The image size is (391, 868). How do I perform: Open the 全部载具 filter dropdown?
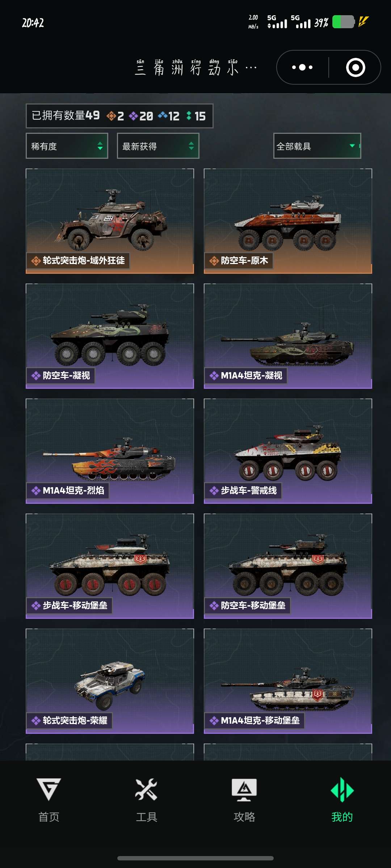tap(317, 146)
